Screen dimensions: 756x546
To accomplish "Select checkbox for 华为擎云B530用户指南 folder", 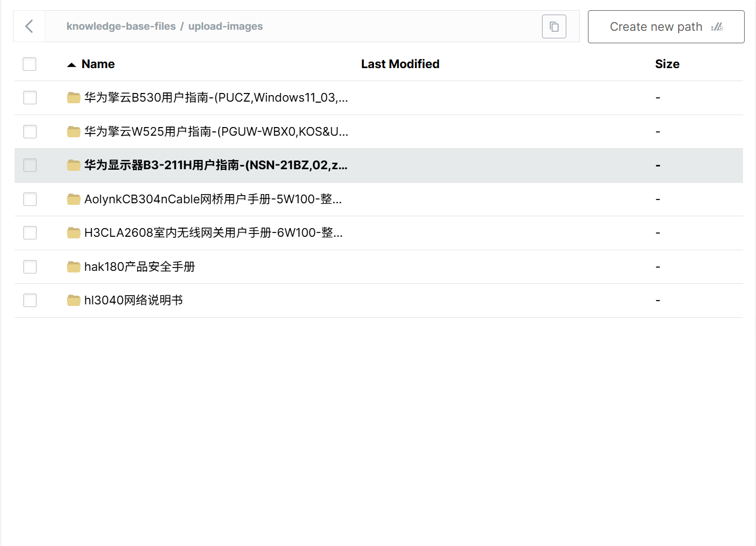I will point(30,98).
